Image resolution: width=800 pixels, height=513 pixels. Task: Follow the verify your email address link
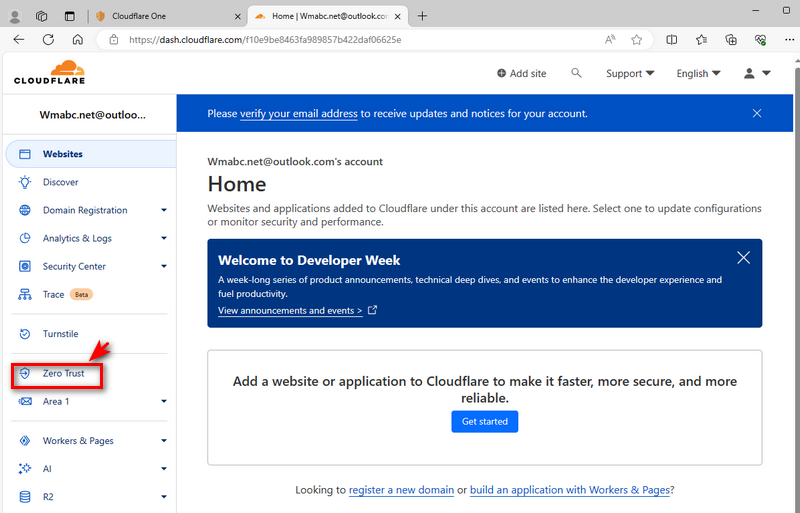tap(298, 114)
